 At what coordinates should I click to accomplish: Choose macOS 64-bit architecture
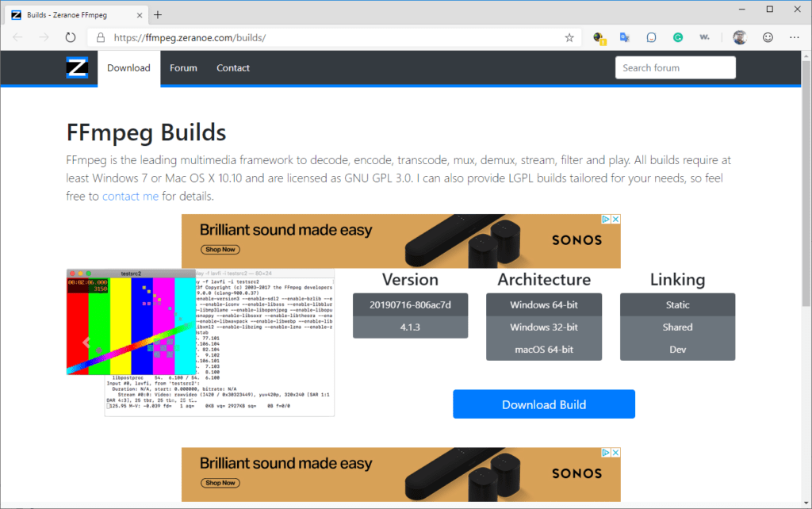click(x=544, y=350)
